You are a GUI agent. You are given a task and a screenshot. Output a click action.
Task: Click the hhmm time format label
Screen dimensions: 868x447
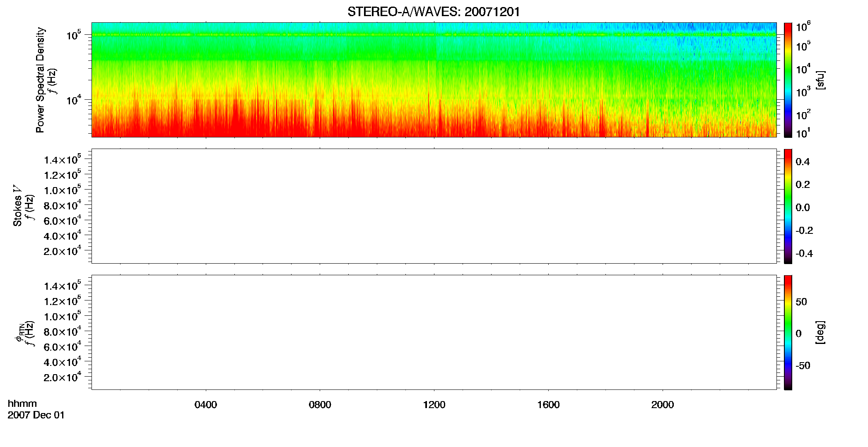(22, 404)
